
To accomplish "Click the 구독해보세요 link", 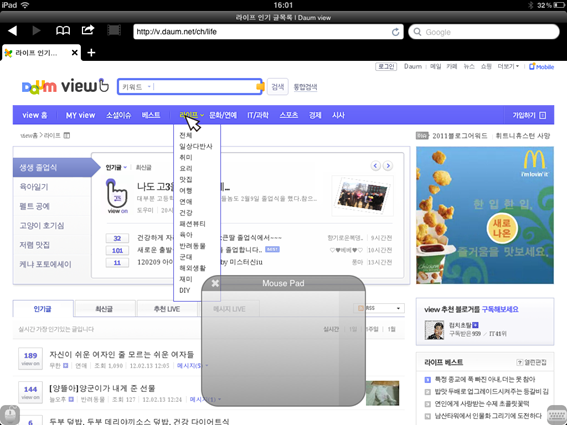I will pos(500,310).
